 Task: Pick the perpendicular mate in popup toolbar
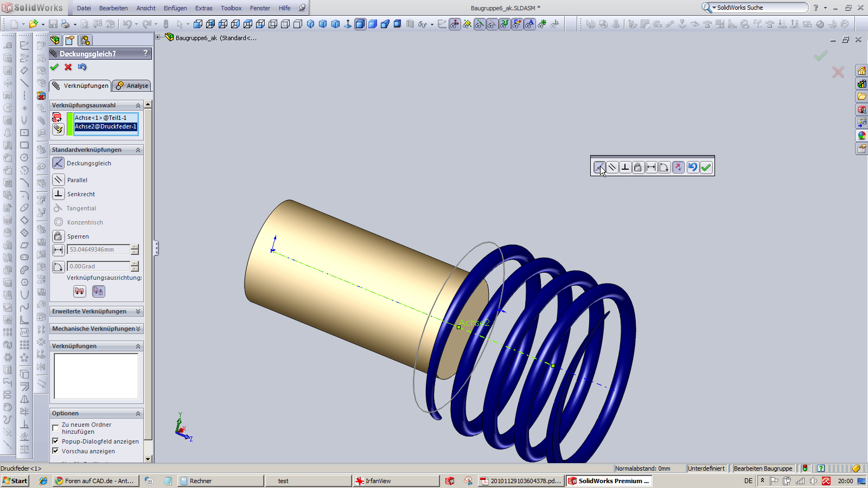[626, 168]
